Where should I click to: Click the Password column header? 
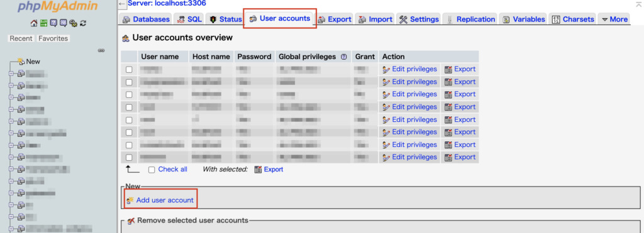pos(254,57)
